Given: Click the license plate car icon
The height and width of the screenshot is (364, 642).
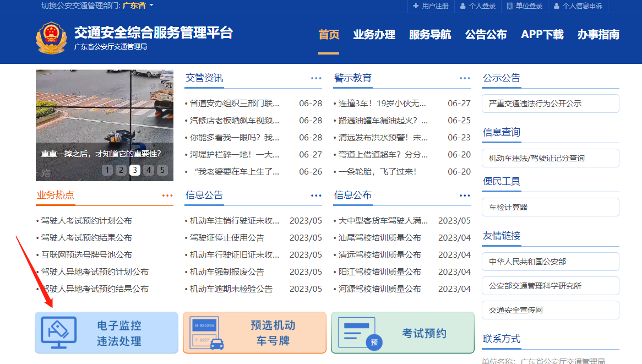Looking at the screenshot, I should [x=206, y=333].
